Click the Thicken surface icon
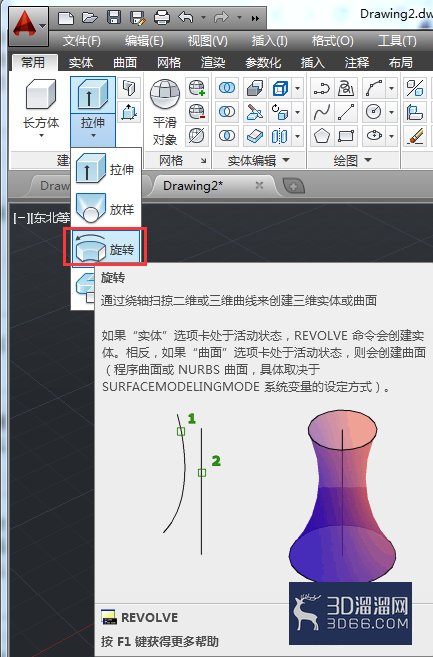The height and width of the screenshot is (657, 433). pyautogui.click(x=254, y=136)
